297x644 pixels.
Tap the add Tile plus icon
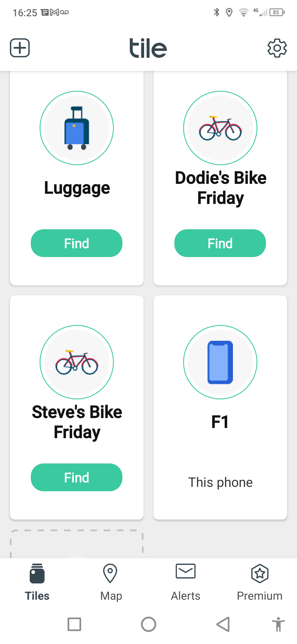(20, 48)
